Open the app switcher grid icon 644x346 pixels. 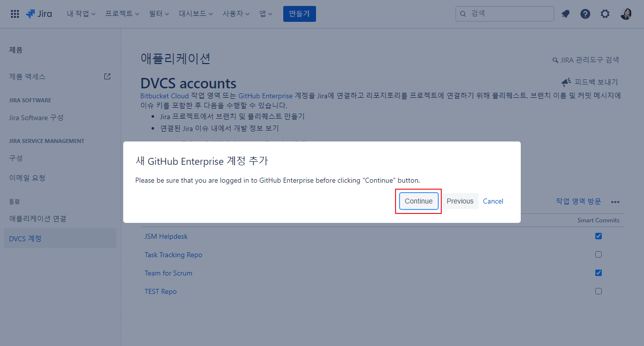(x=15, y=14)
